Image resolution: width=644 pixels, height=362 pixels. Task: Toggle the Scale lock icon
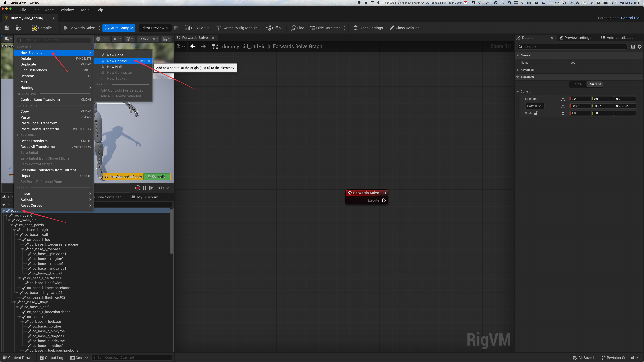536,113
